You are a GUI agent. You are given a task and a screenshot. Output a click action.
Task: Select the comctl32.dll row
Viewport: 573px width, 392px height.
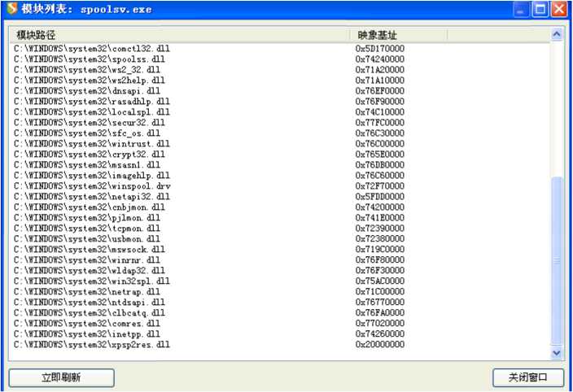tap(279, 49)
